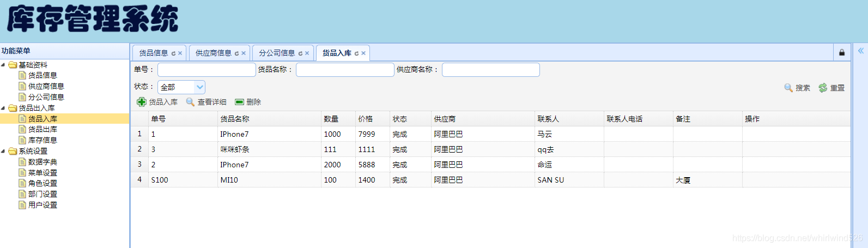Click the 系统设置 folder icon
Screen dimensions: 868x248
(13, 151)
